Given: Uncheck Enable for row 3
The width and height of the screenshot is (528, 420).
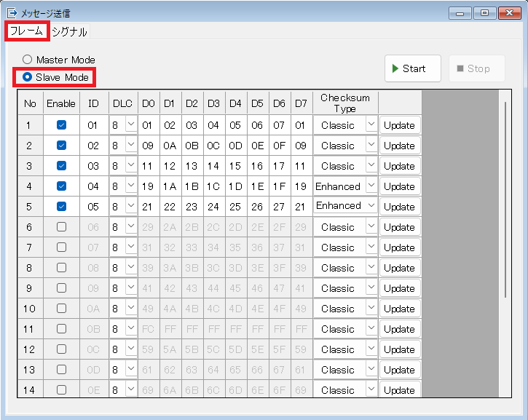Looking at the screenshot, I should 61,165.
